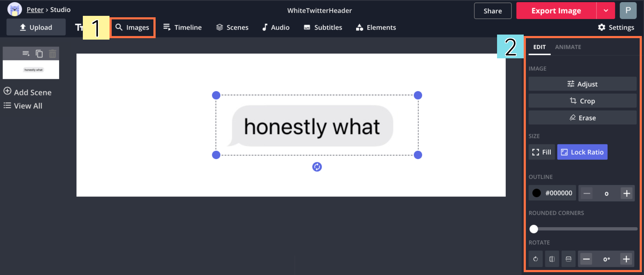Flip image vertically with flip icon

[568, 259]
